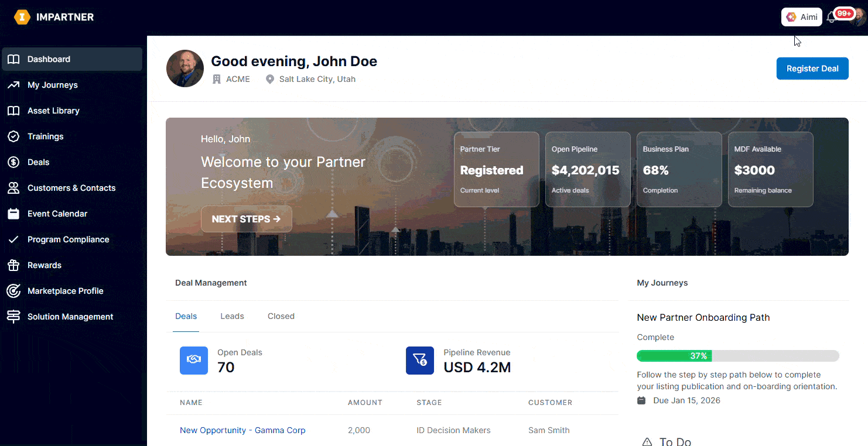Image resolution: width=868 pixels, height=446 pixels.
Task: Open the user avatar menu top right
Action: 859,18
